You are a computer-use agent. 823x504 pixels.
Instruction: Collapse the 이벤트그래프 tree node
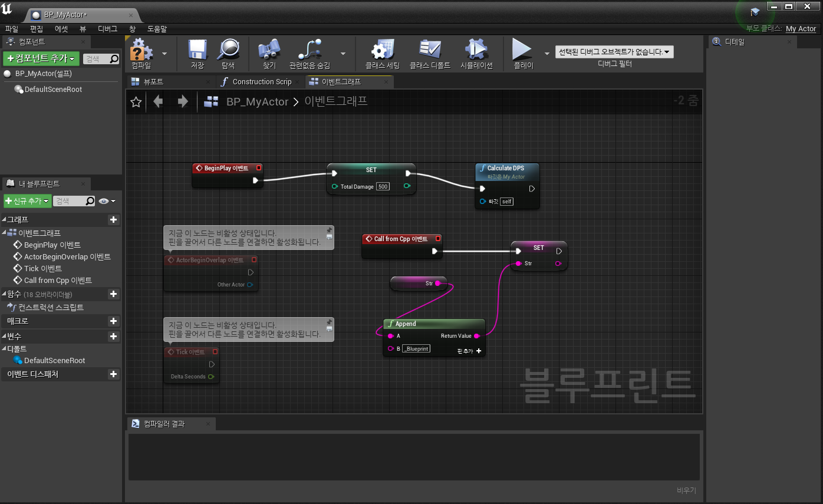4,233
